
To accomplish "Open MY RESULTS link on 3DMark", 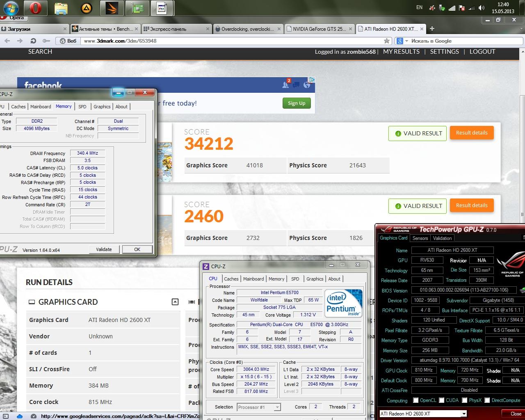I will tap(401, 52).
